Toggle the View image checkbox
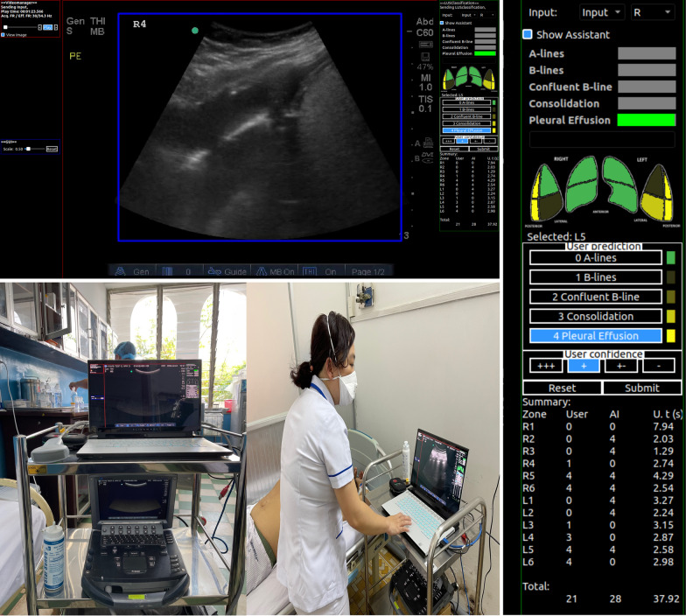Image resolution: width=686 pixels, height=616 pixels. coord(3,35)
